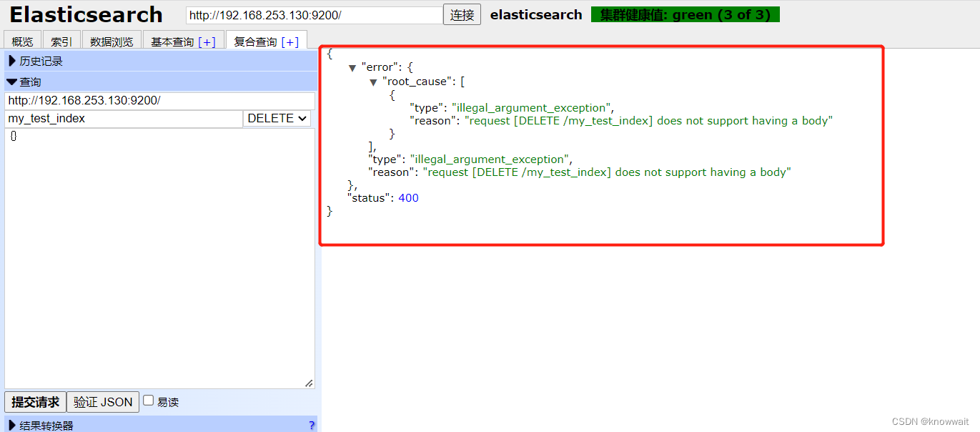Open the DELETE method dropdown
The height and width of the screenshot is (432, 980).
pyautogui.click(x=277, y=119)
